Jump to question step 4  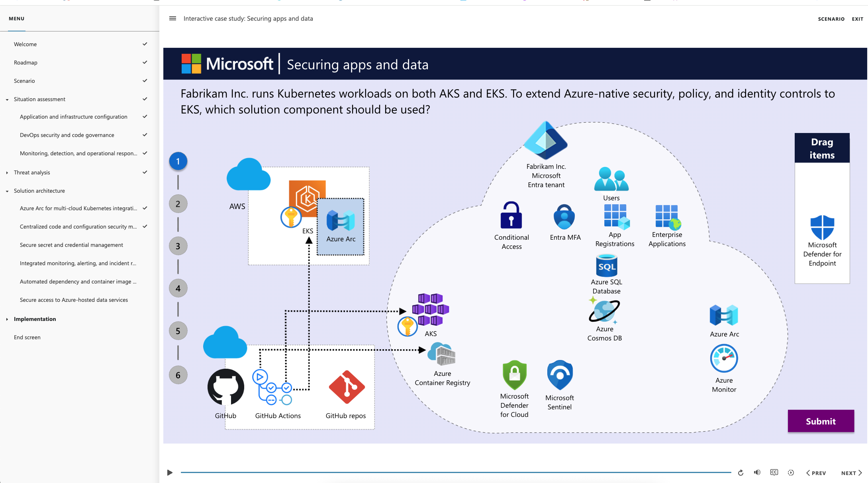pos(178,288)
